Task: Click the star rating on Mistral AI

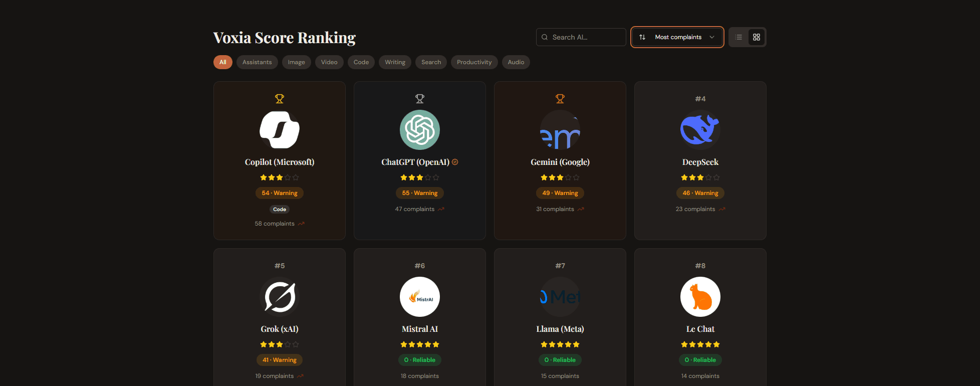Action: tap(420, 344)
